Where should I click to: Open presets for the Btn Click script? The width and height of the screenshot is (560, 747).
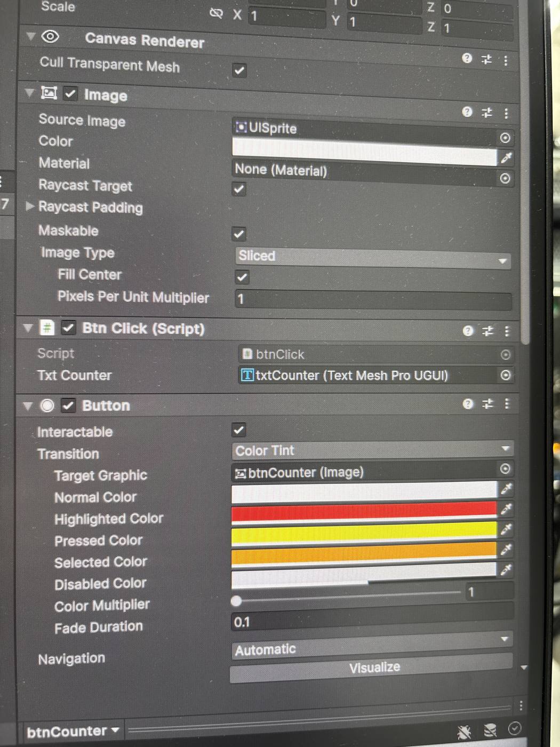click(487, 331)
